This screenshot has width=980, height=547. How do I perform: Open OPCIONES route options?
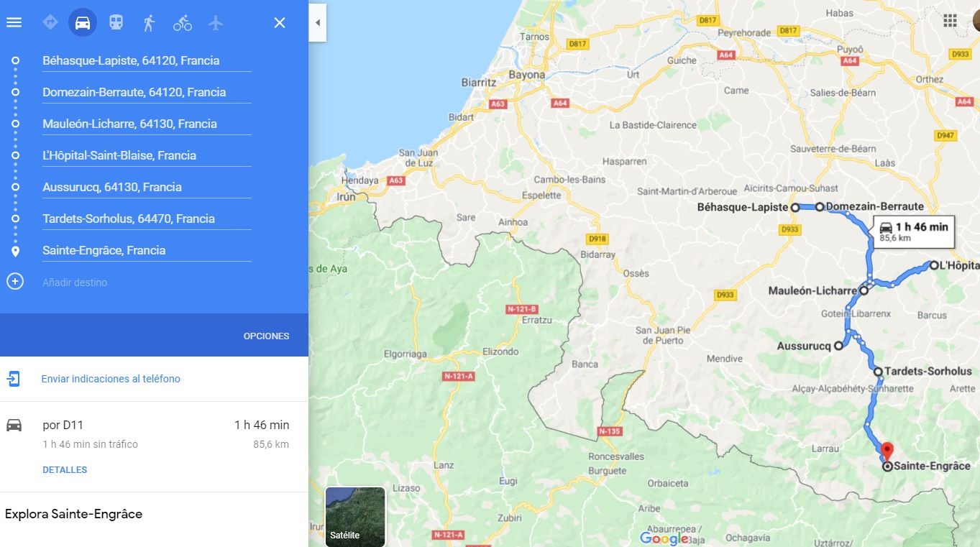tap(266, 336)
